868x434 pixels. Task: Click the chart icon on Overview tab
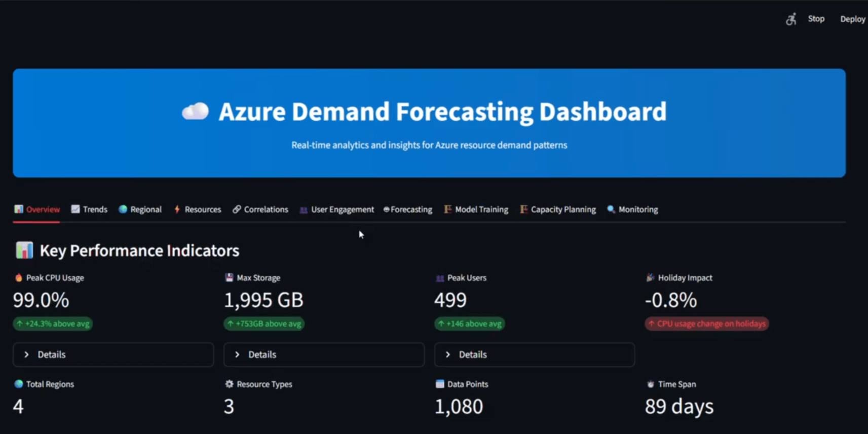(x=19, y=209)
